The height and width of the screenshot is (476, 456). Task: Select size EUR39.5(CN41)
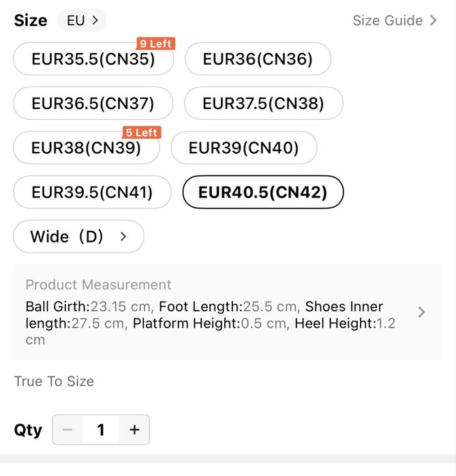(x=92, y=192)
